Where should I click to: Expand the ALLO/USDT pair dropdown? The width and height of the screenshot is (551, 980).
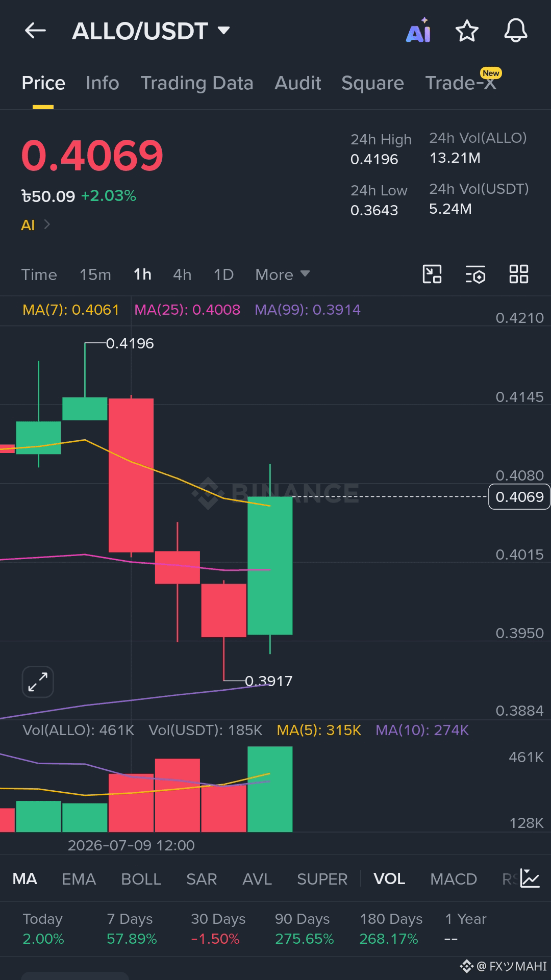point(223,31)
